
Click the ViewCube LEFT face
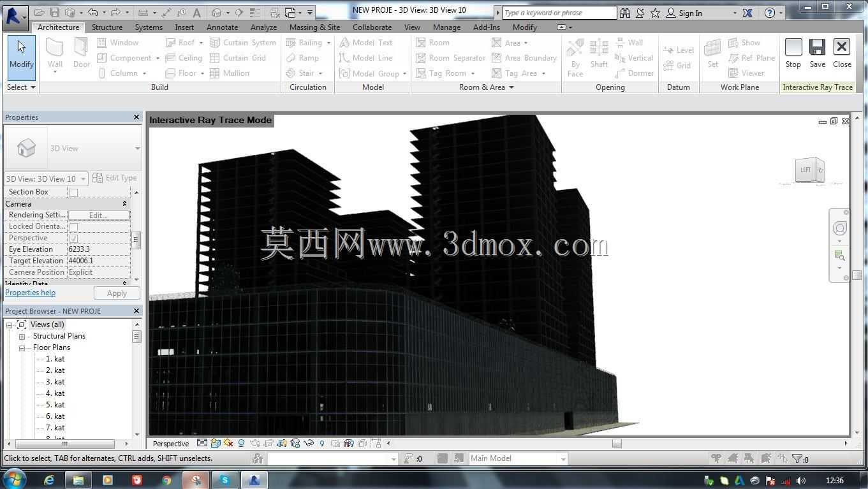806,170
